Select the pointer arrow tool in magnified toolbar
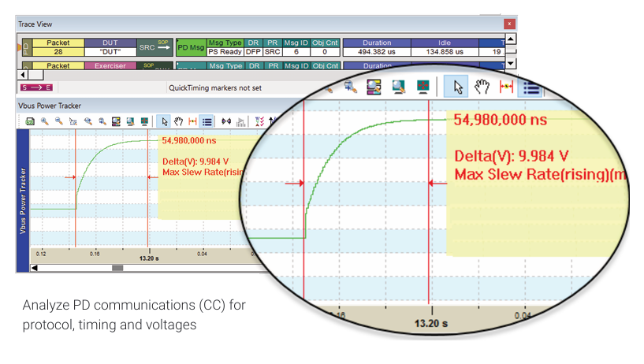Image resolution: width=644 pixels, height=364 pixels. (x=459, y=86)
